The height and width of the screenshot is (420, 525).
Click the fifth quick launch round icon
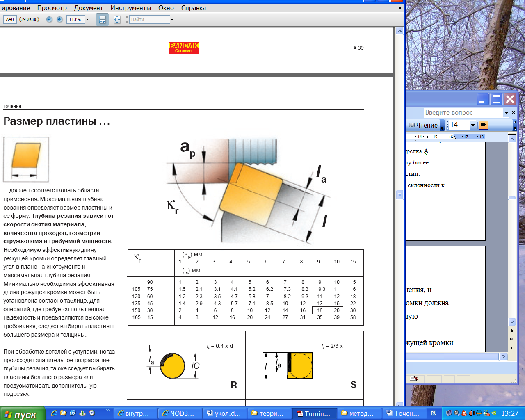pyautogui.click(x=92, y=413)
